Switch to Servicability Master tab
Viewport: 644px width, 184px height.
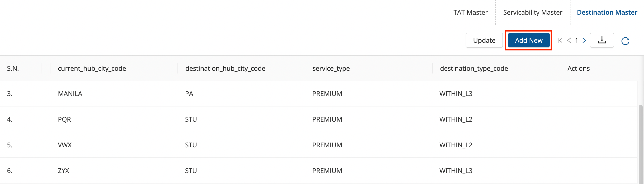click(532, 13)
